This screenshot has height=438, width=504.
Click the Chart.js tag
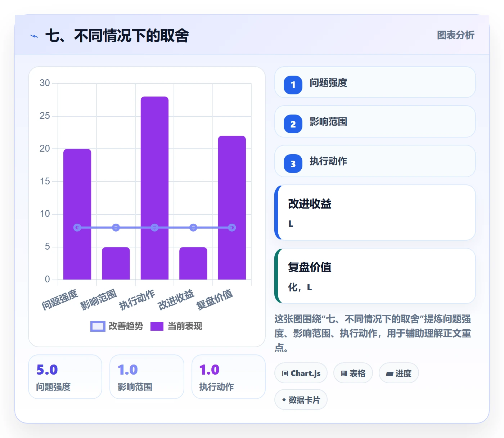click(301, 373)
